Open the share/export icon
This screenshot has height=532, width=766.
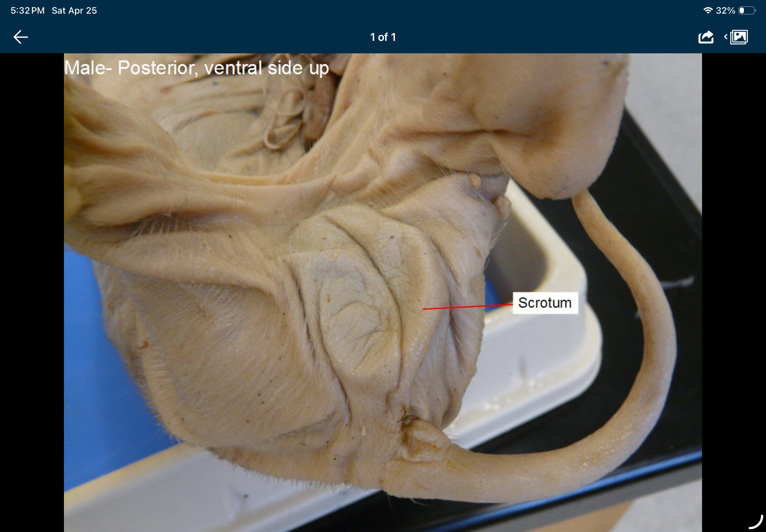coord(706,37)
